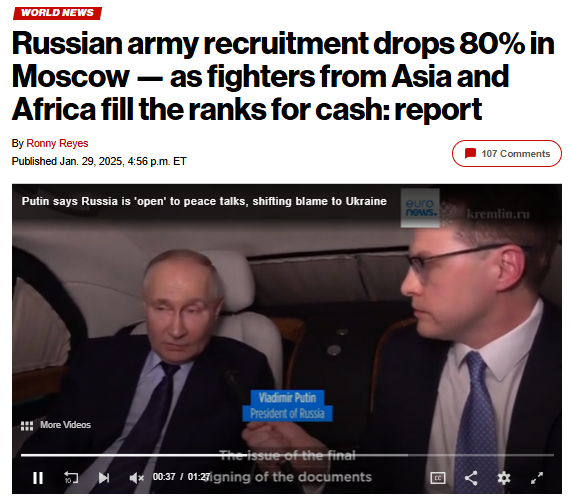Rewind video ten seconds
The width and height of the screenshot is (571, 504).
click(71, 477)
